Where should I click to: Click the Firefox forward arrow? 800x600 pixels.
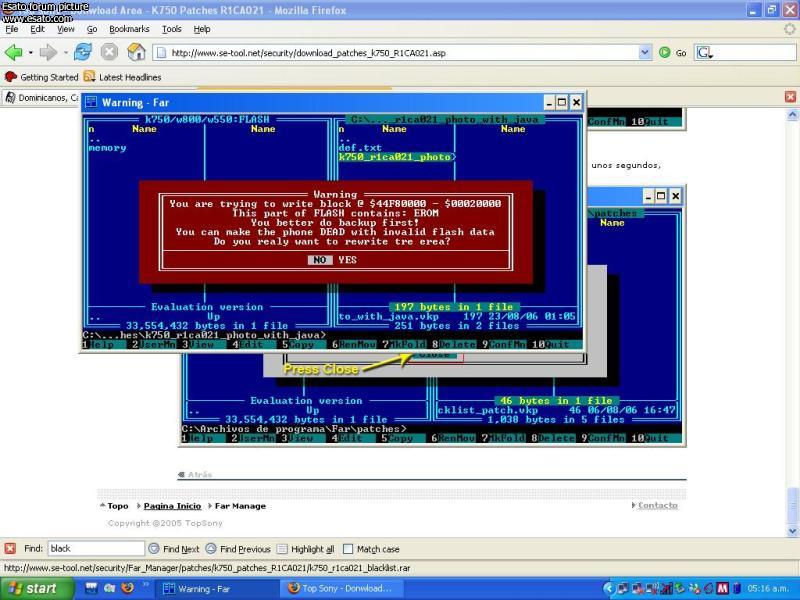48,52
